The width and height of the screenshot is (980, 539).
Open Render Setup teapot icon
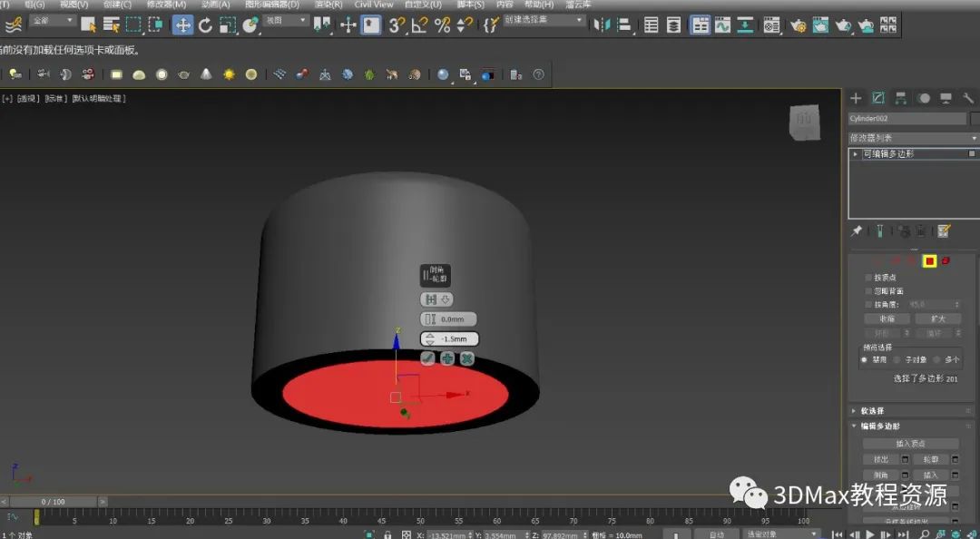pos(798,25)
